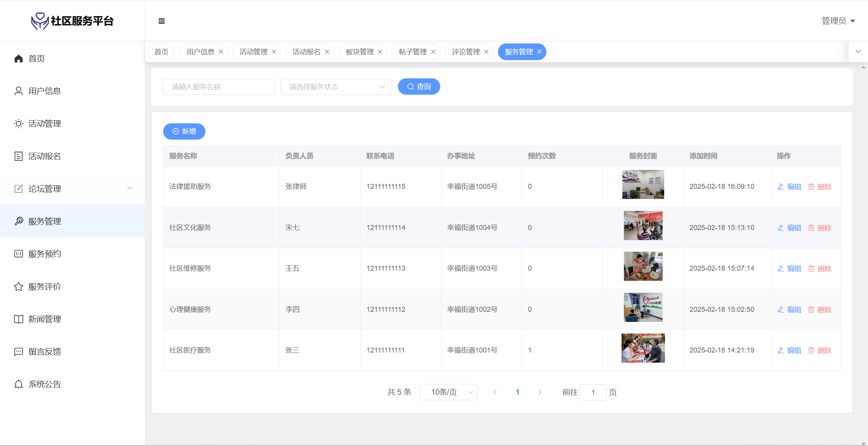Switch to the 帖子管理 tab

coord(412,52)
